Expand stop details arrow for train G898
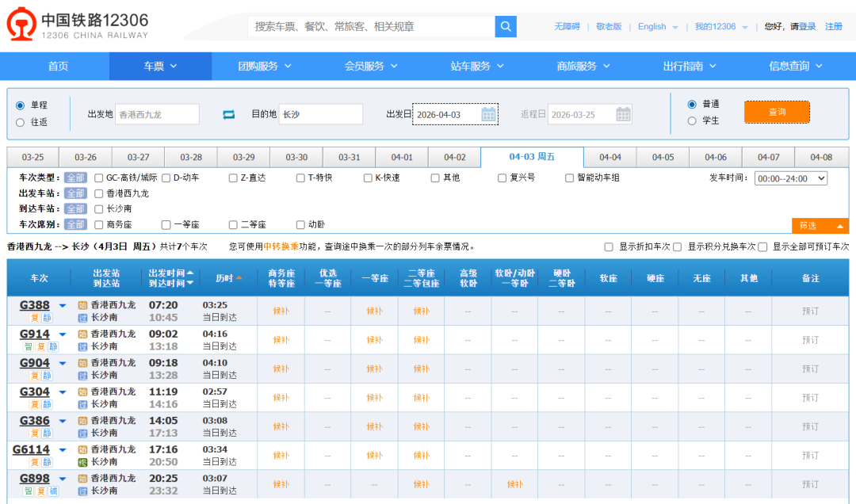This screenshot has height=504, width=856. (x=63, y=479)
